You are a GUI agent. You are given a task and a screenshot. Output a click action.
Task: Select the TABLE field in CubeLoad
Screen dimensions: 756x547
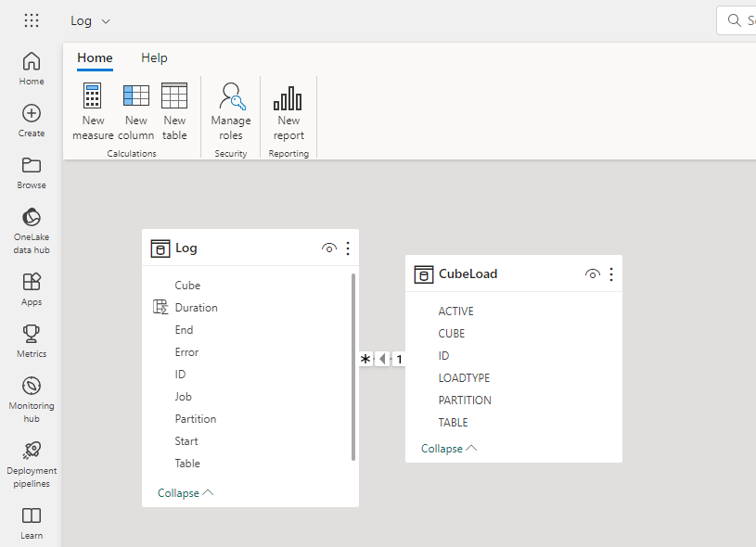click(x=453, y=423)
